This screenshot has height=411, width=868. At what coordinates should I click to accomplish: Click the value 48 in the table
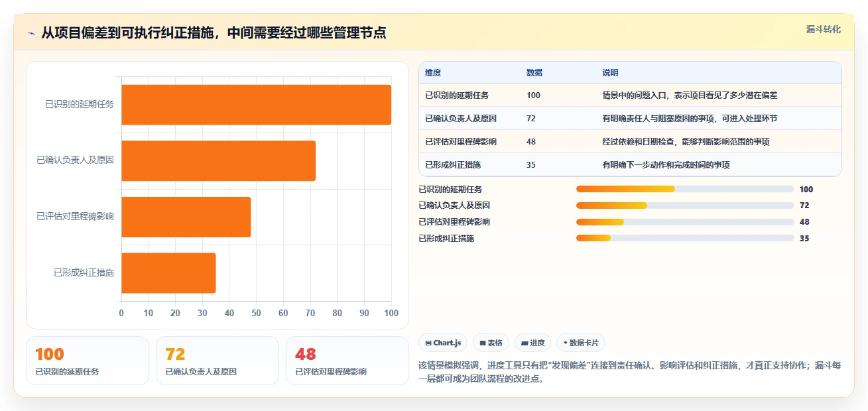[531, 142]
